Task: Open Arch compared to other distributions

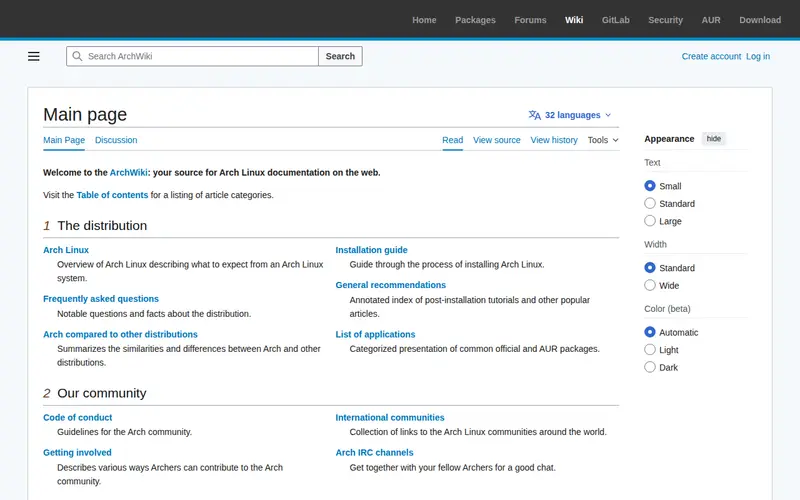Action: [120, 334]
